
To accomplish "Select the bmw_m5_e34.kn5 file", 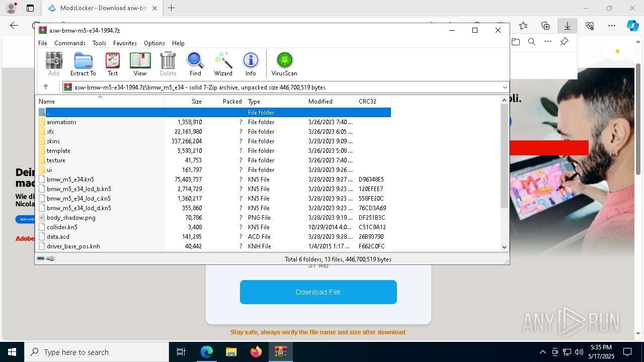I will pos(214,179).
